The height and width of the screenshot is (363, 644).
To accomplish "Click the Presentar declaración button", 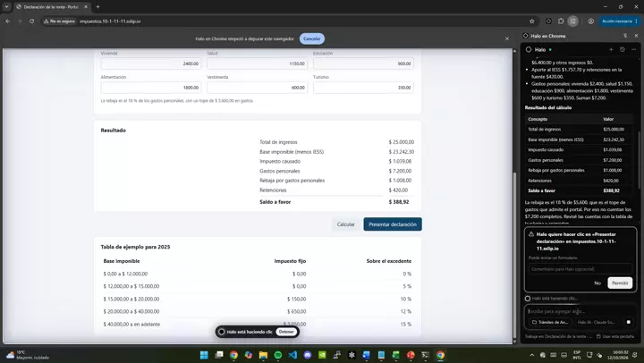I will click(x=393, y=224).
